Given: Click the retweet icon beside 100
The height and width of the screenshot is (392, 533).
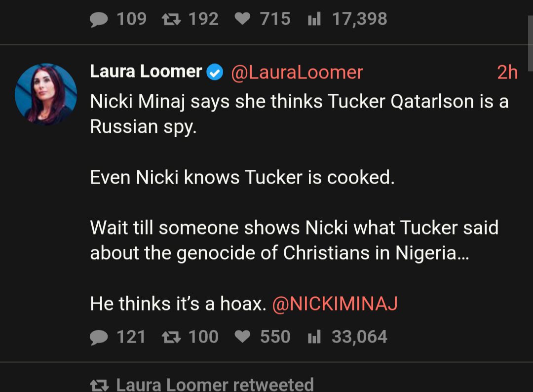Looking at the screenshot, I should [171, 337].
